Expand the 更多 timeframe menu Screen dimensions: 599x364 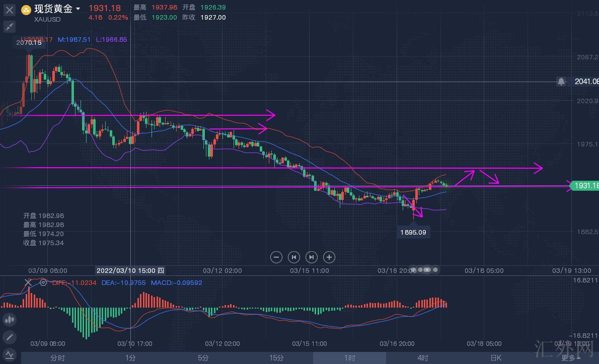(570, 358)
